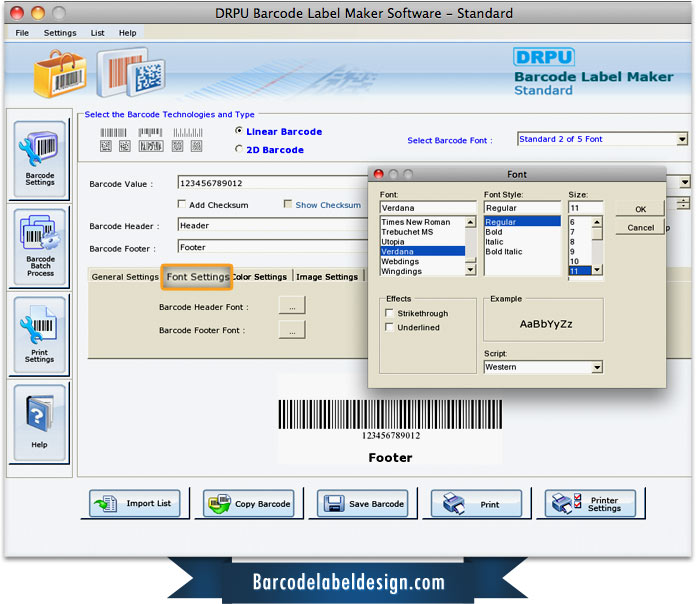
Task: Open the Settings menu
Action: (x=60, y=33)
